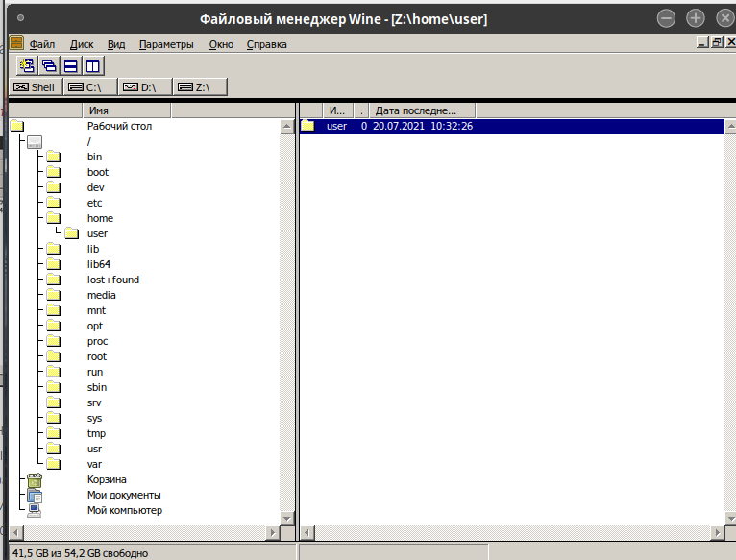Click right pane horizontal scroll right arrow

[717, 533]
